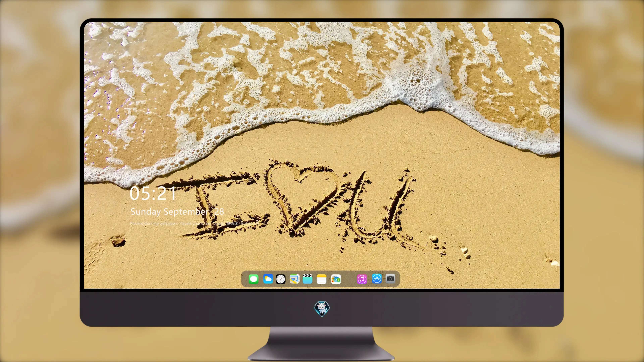
Task: Open the yellow Notes app in the dock
Action: (x=321, y=279)
